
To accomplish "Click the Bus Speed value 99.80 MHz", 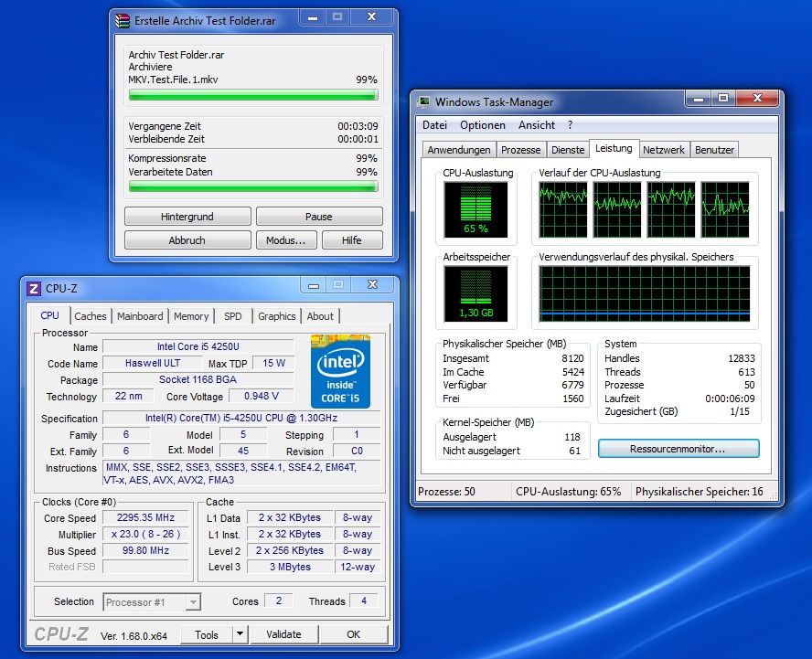I will click(x=145, y=551).
